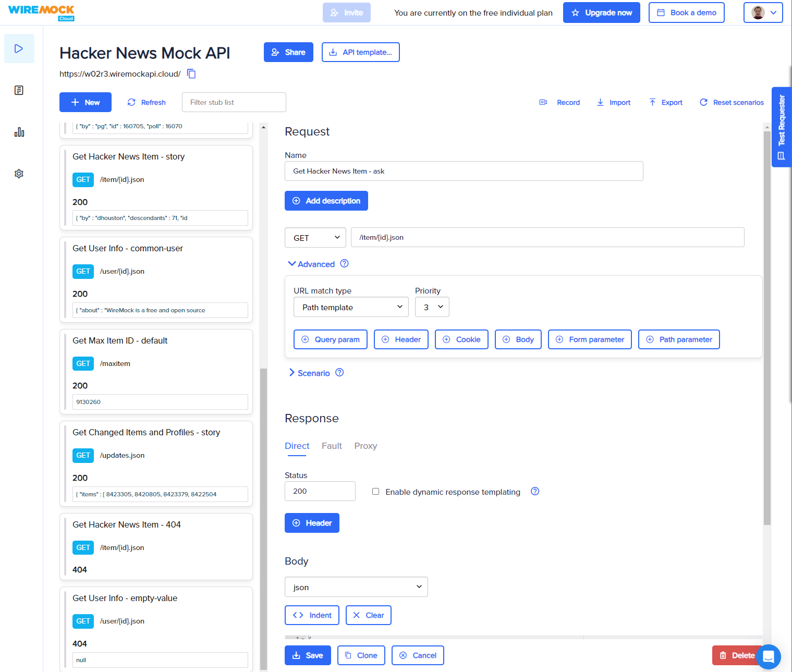Add a Cookie matcher

click(461, 339)
